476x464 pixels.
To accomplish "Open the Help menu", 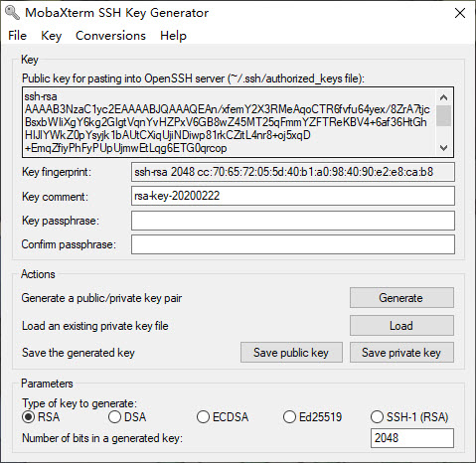I will (173, 36).
